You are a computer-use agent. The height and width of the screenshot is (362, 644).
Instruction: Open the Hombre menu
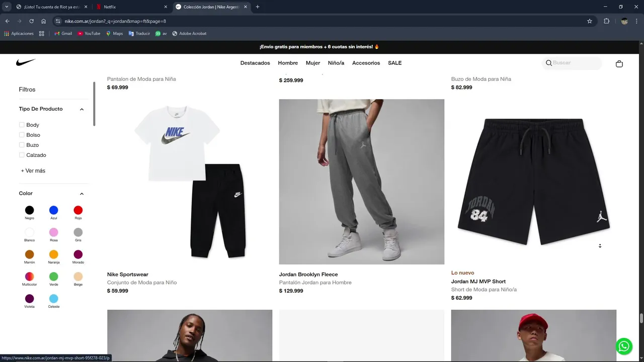(x=288, y=63)
